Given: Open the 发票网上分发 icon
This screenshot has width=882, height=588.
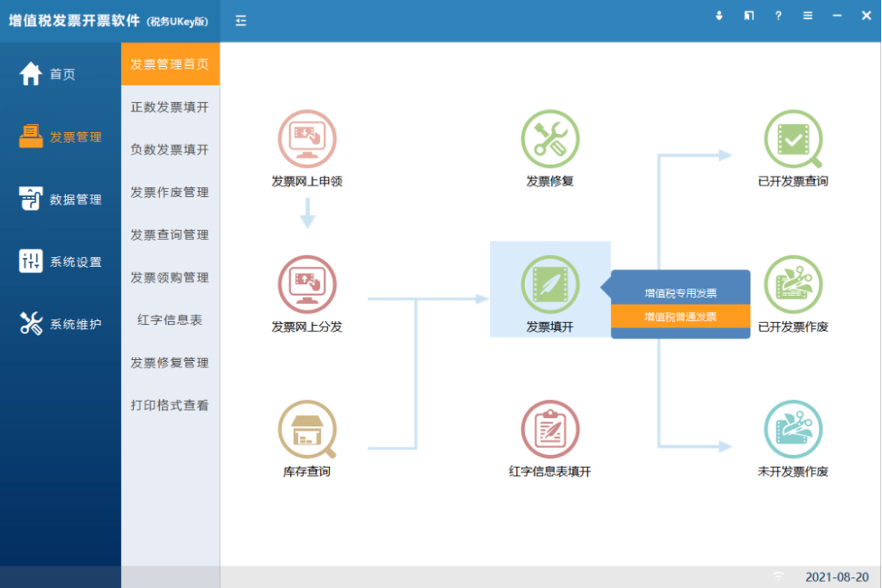Looking at the screenshot, I should click(307, 284).
